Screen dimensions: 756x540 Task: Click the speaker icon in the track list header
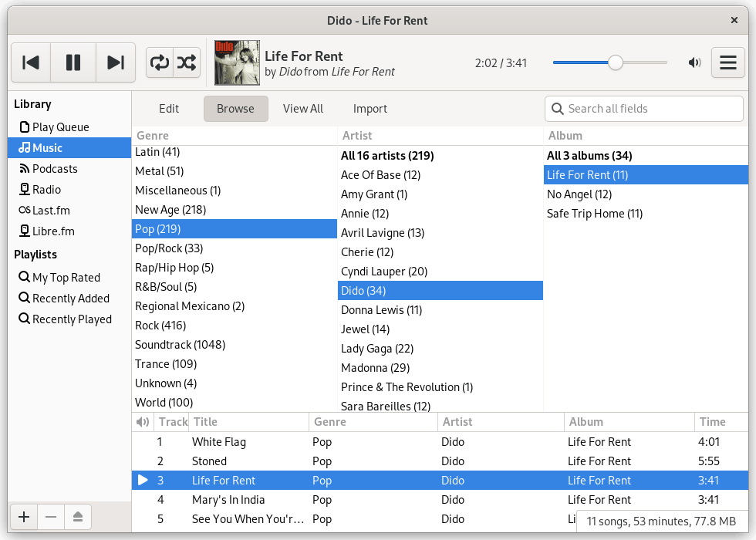tap(142, 422)
